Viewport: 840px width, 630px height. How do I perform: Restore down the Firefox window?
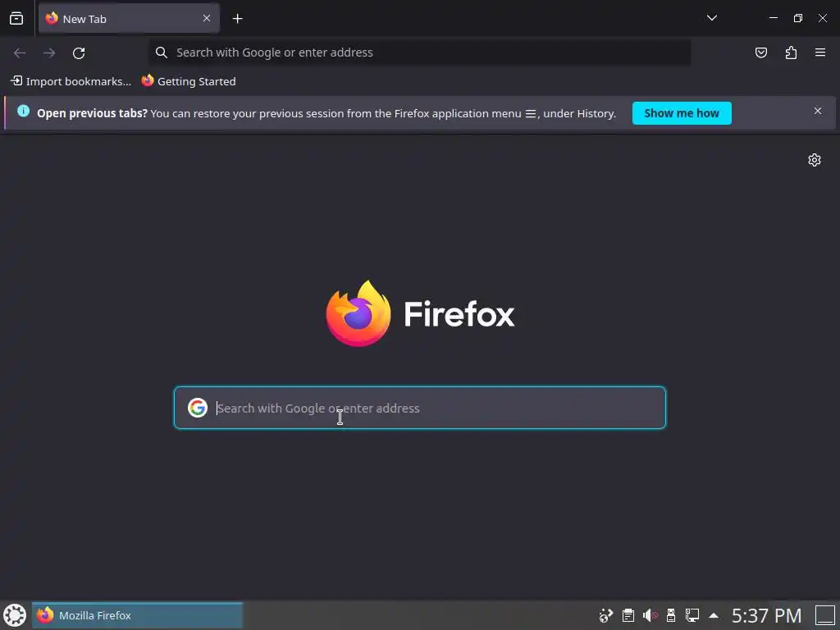click(x=797, y=18)
